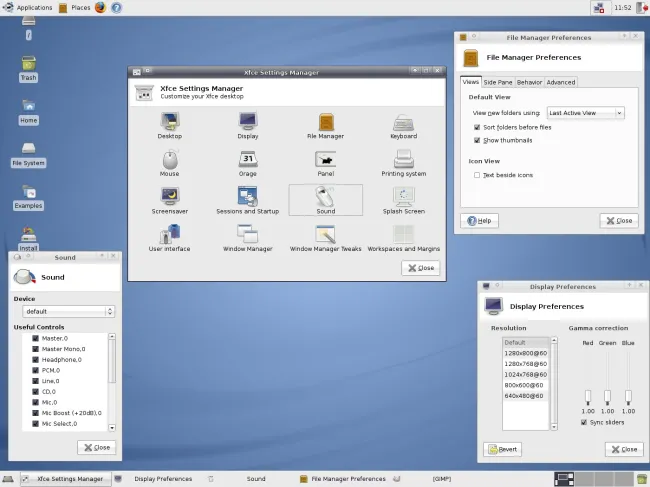
Task: Click the Resolution list scrollbar
Action: tap(554, 384)
